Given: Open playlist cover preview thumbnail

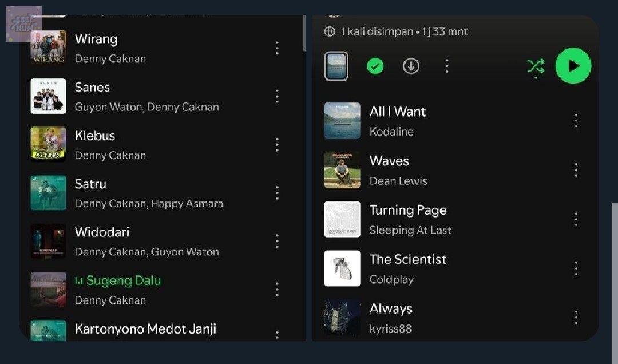Looking at the screenshot, I should [336, 66].
